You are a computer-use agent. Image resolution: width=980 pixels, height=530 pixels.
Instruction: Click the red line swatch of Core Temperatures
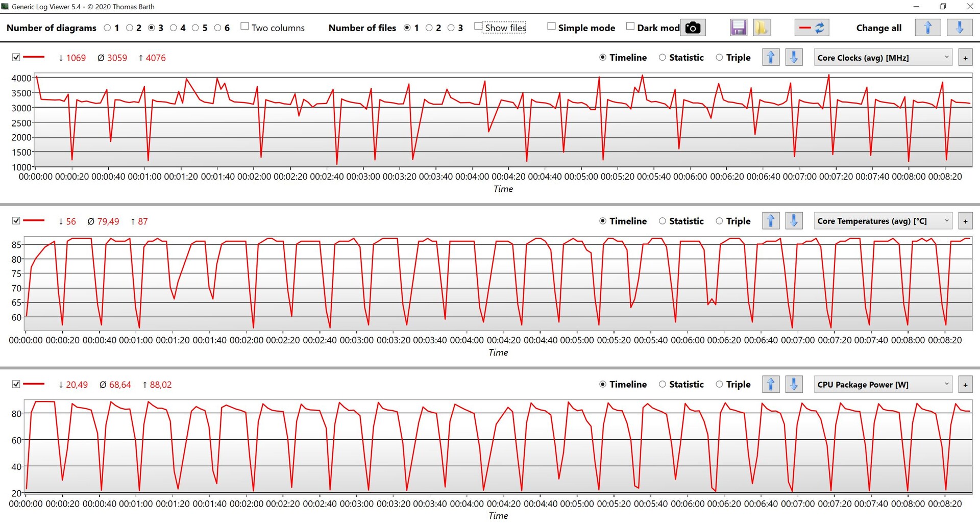[x=34, y=221]
